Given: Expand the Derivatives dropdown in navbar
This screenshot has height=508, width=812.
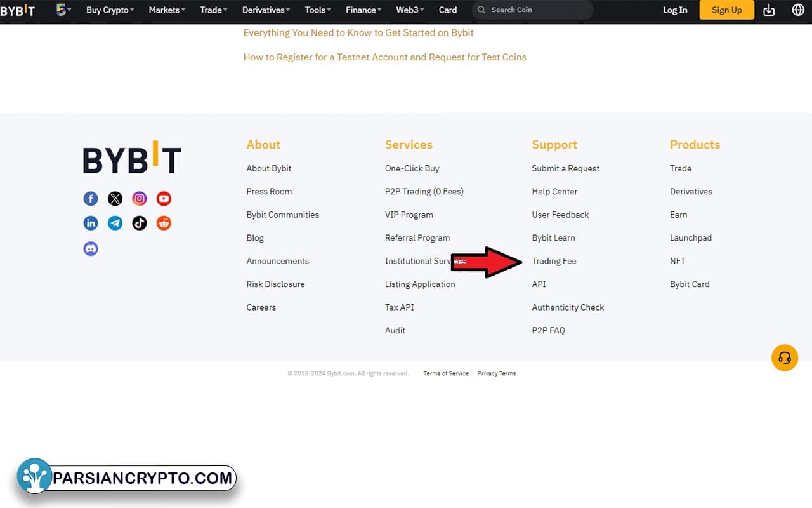Looking at the screenshot, I should pos(266,10).
